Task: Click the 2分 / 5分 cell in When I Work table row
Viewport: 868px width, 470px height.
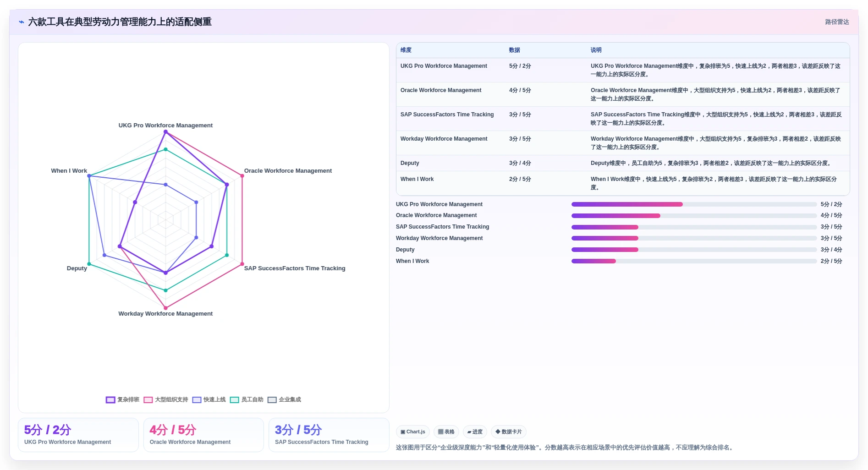Action: click(x=520, y=179)
